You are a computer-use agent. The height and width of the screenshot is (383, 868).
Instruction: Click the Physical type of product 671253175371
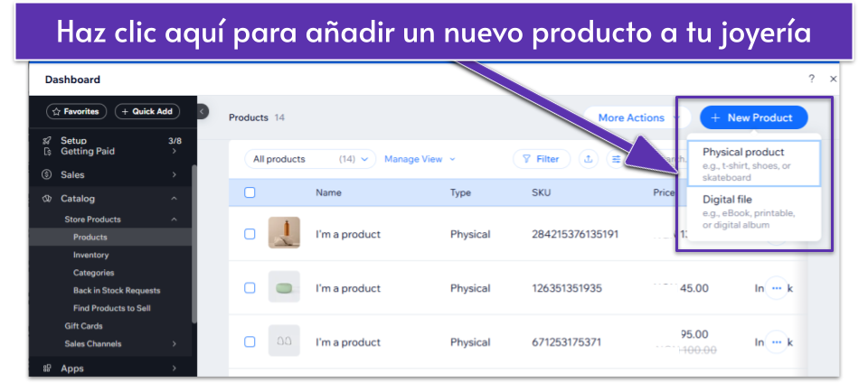coord(470,342)
